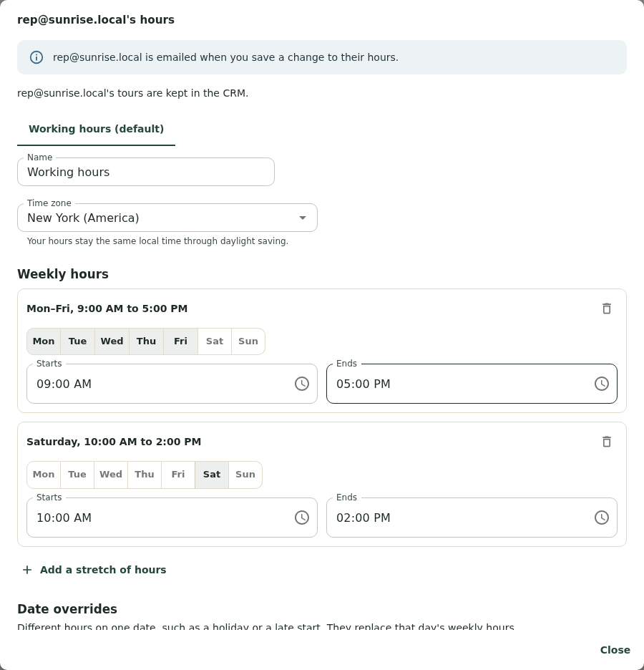Enable Tue in the Saturday stretch
Image resolution: width=644 pixels, height=670 pixels.
77,475
